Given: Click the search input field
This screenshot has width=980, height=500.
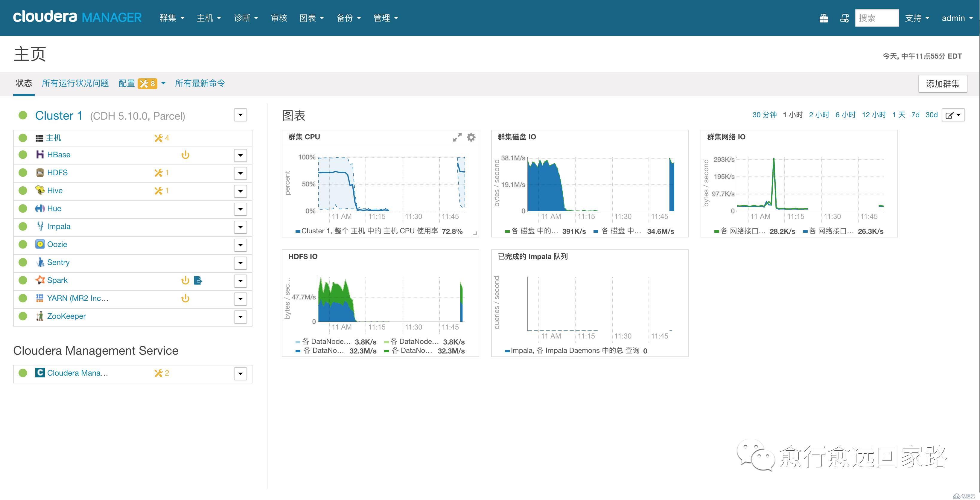Looking at the screenshot, I should [x=876, y=17].
